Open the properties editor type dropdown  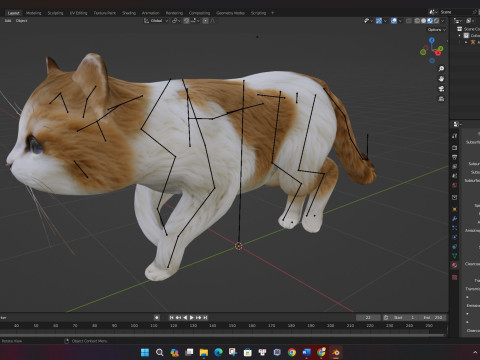tap(457, 124)
